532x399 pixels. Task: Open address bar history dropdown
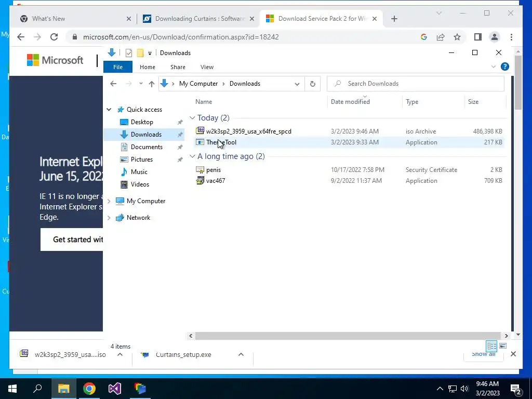coord(297,84)
